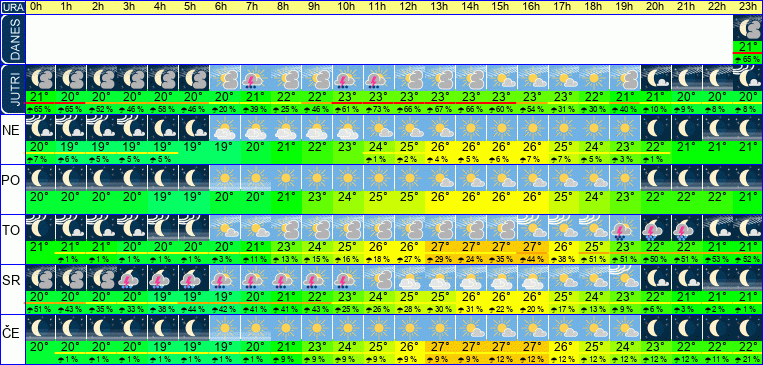763x365 pixels.
Task: Click the 21° temperature under DANES 23h
Action: click(x=748, y=47)
